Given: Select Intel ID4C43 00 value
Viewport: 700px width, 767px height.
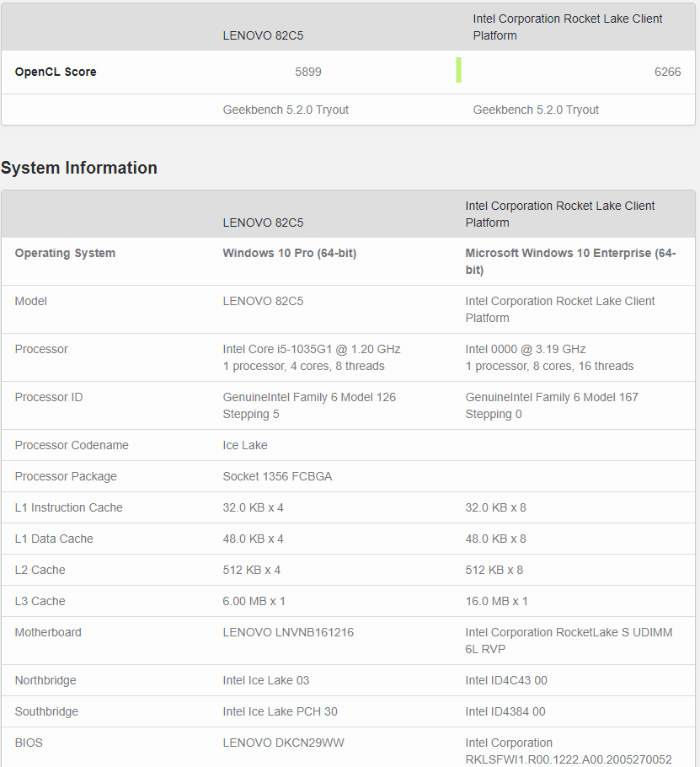Looking at the screenshot, I should (x=506, y=680).
